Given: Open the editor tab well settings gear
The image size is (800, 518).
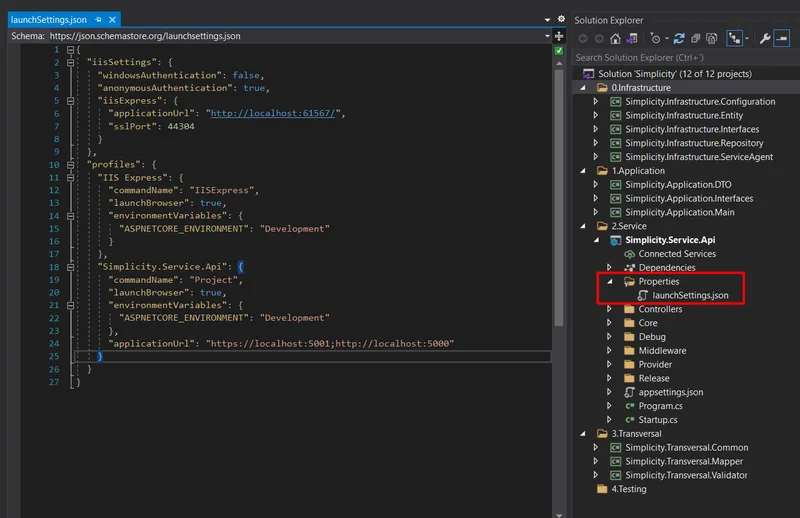Looking at the screenshot, I should (x=561, y=19).
